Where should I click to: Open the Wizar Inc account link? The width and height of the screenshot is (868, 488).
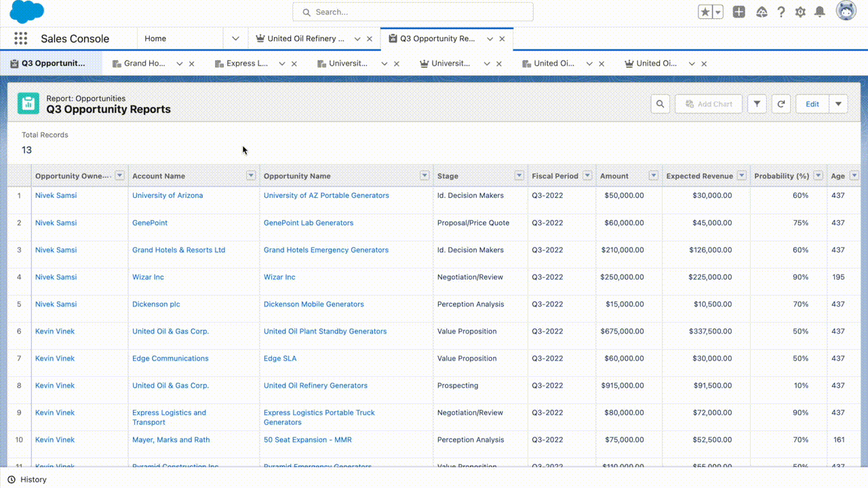[148, 277]
